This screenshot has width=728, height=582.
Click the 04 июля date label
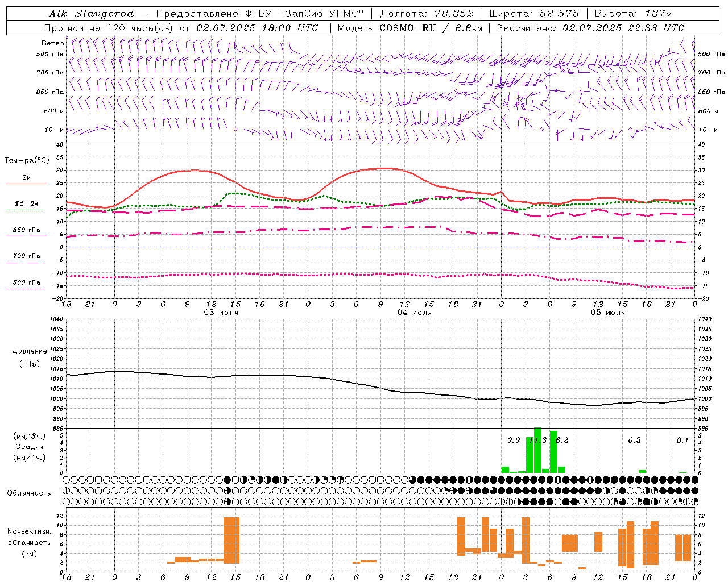(x=415, y=312)
